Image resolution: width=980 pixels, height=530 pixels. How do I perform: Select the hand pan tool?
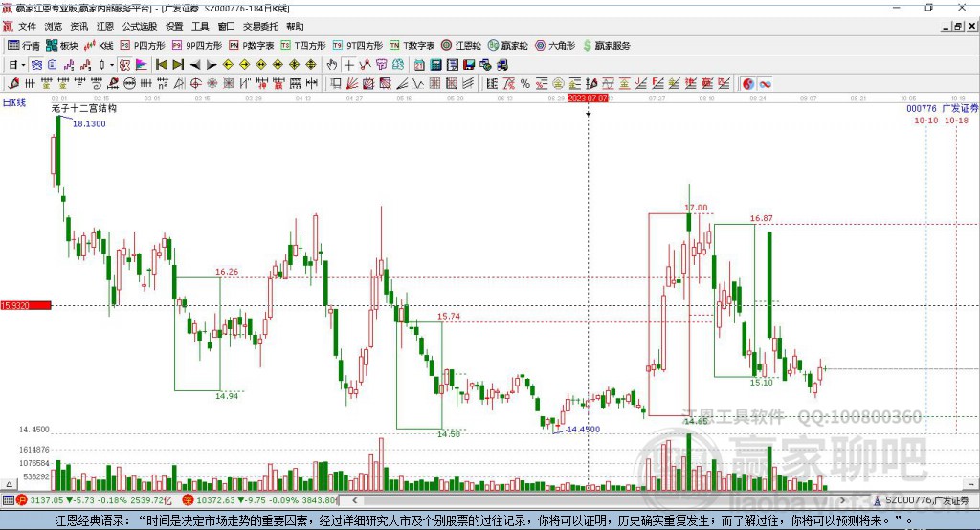pyautogui.click(x=332, y=65)
